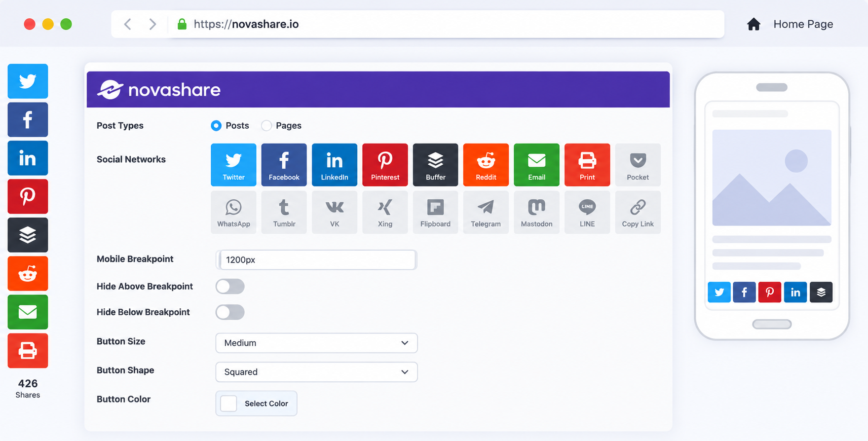Image resolution: width=868 pixels, height=441 pixels.
Task: Tap the Buffer button in phone preview
Action: point(821,292)
